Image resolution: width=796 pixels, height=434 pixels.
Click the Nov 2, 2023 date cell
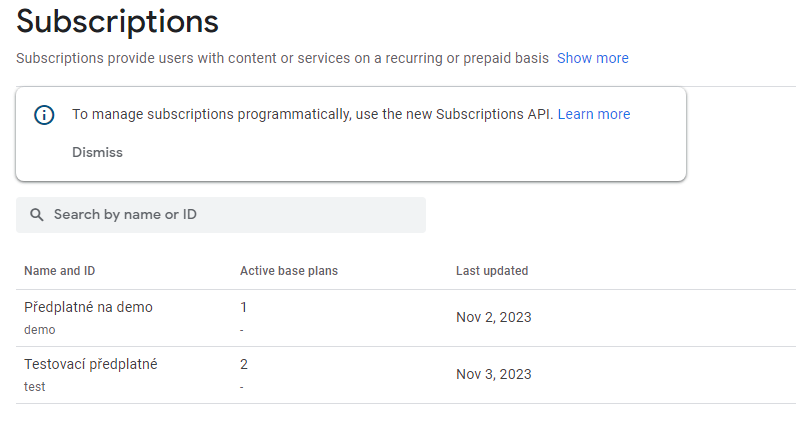pyautogui.click(x=493, y=318)
